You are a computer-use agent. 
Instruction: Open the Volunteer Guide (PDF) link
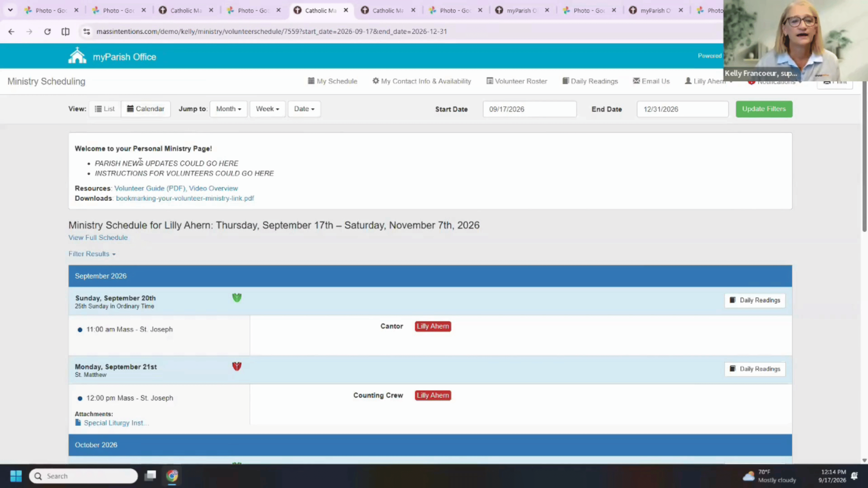(x=150, y=188)
